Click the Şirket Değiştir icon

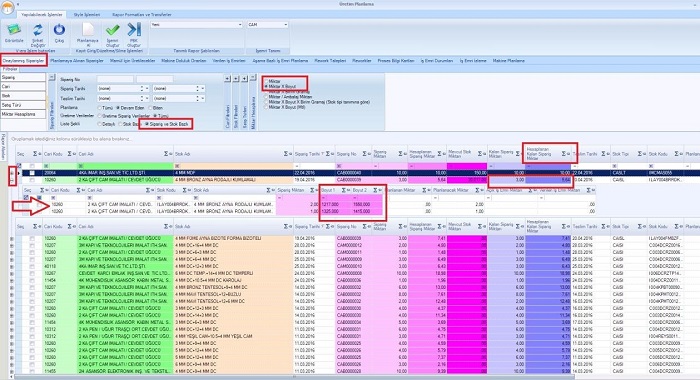point(38,30)
